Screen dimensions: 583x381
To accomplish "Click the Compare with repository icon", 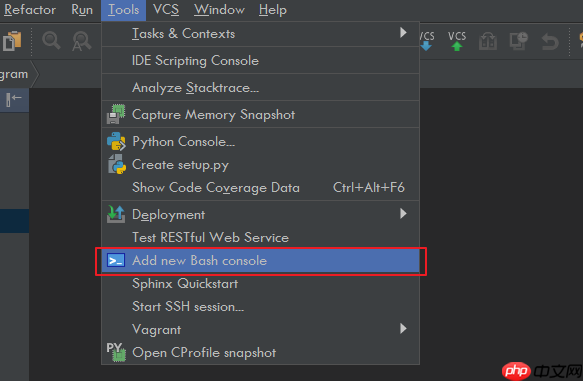I will (x=488, y=41).
